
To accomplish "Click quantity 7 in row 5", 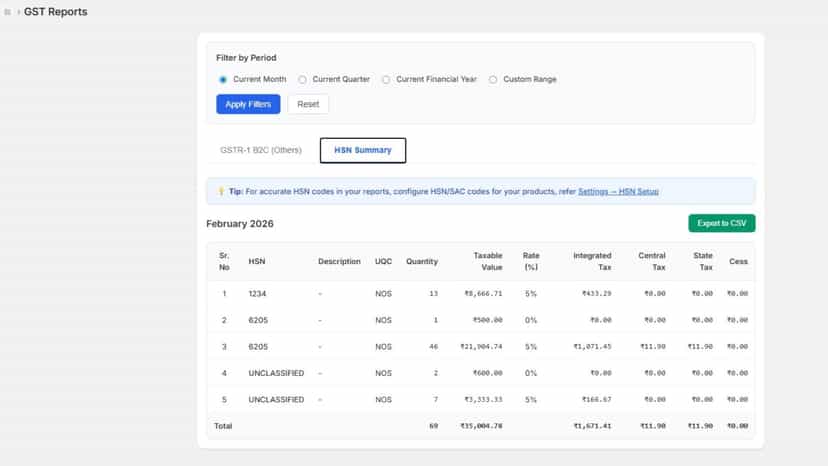I will 436,399.
